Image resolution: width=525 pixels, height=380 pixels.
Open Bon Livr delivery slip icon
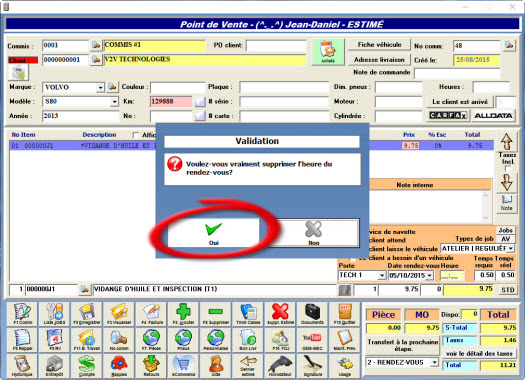[x=248, y=340]
